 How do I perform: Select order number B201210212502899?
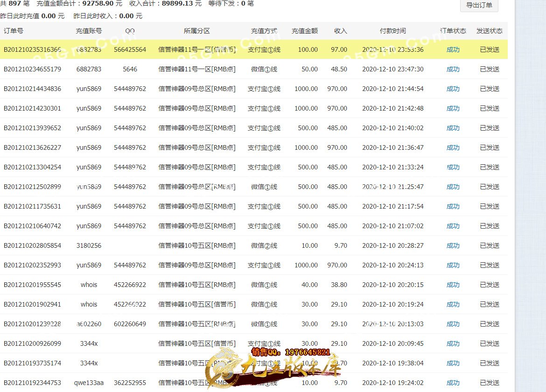32,187
